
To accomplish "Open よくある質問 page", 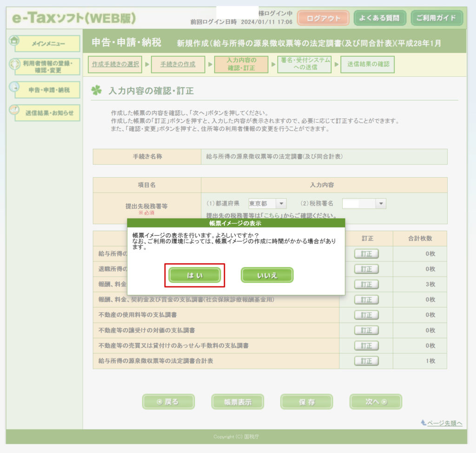I will click(x=380, y=19).
